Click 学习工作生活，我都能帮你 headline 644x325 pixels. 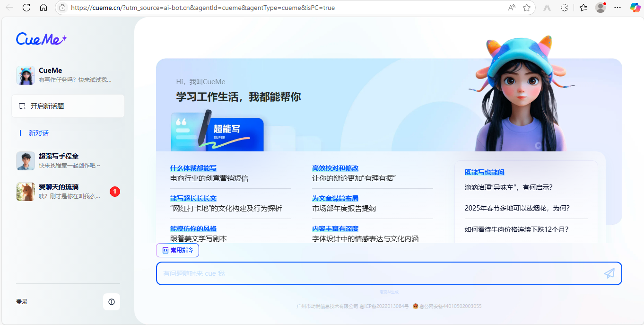click(238, 97)
